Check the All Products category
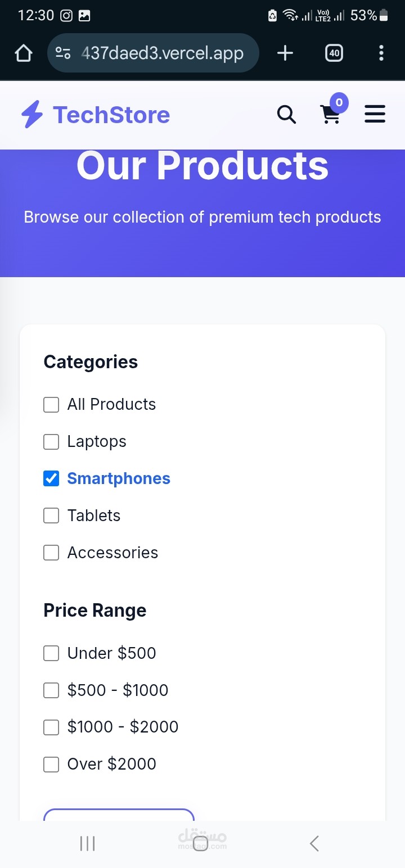 [51, 405]
